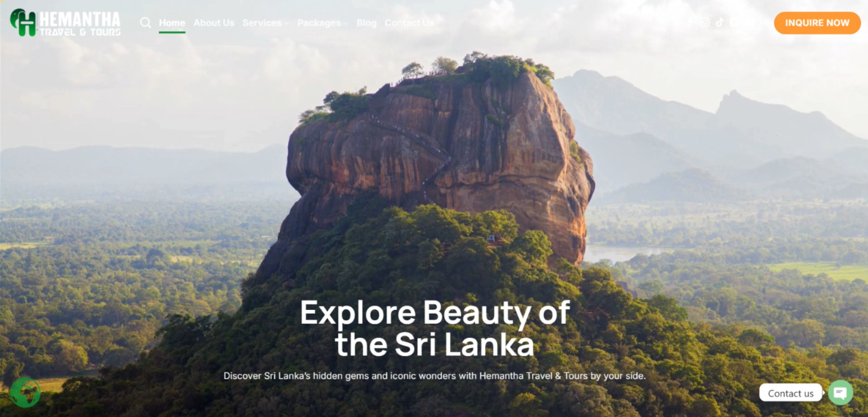868x417 pixels.
Task: Click the chevron next to Services
Action: click(x=287, y=24)
